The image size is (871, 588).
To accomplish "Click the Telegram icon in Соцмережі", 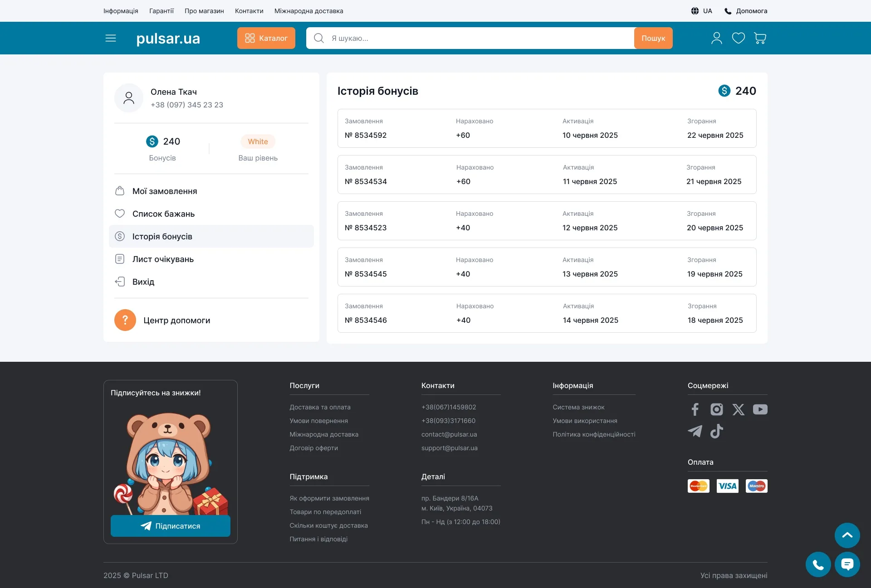I will [695, 431].
